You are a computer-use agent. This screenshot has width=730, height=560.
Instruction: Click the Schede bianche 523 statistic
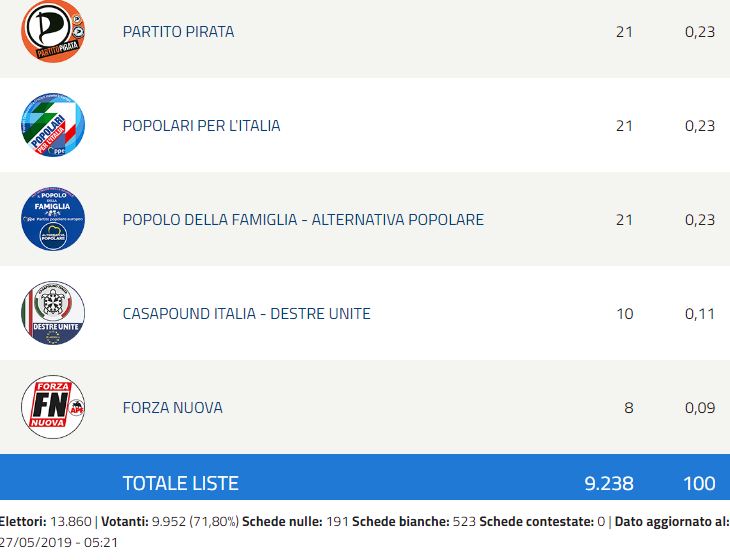414,521
